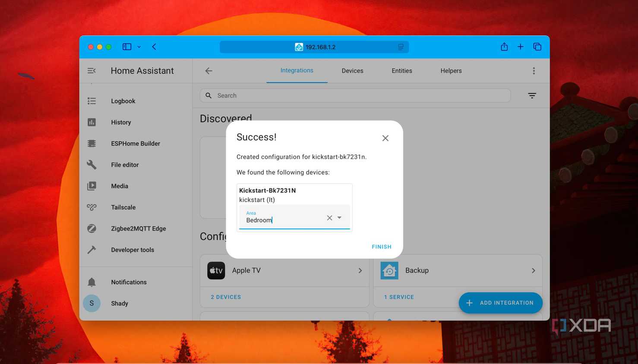Click the integrations Search field
638x364 pixels.
click(x=355, y=96)
